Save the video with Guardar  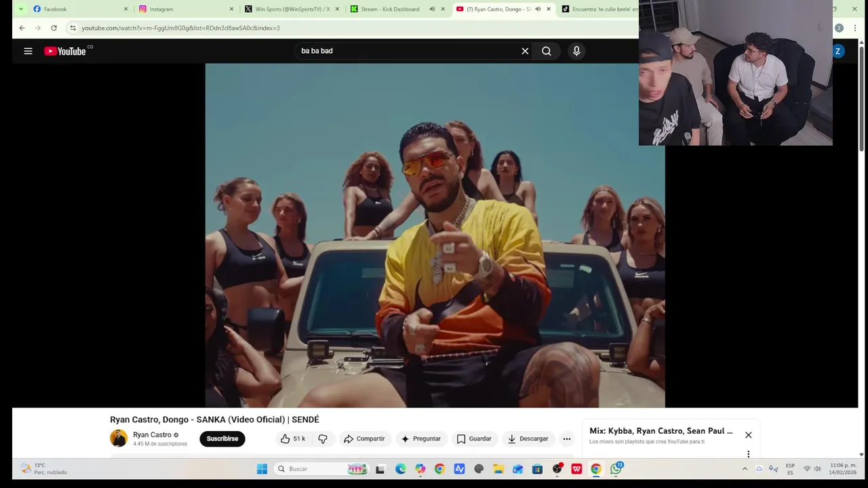click(473, 439)
